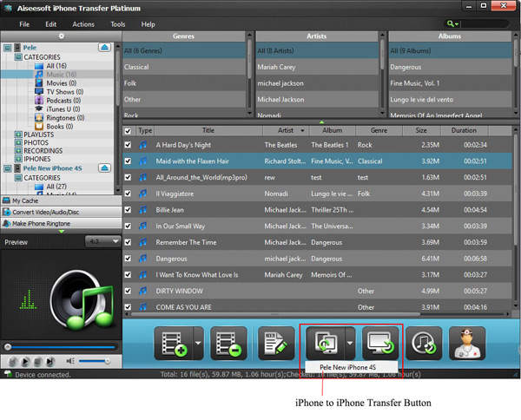
Task: Uncheck A Hard Day's Night
Action: click(x=128, y=145)
